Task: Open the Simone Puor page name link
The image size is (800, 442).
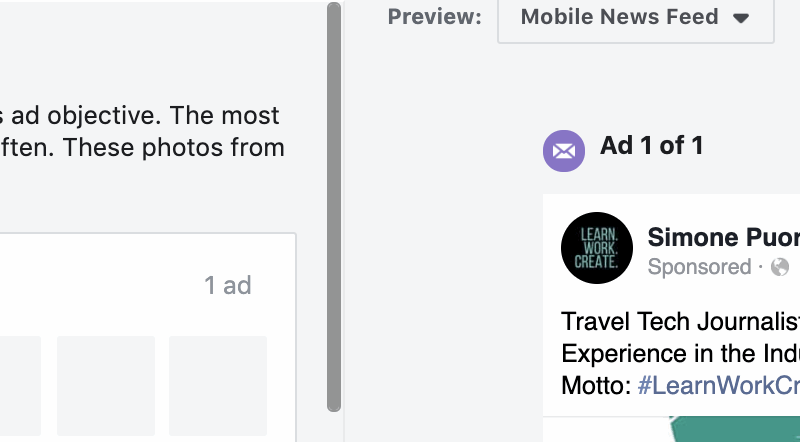Action: coord(723,237)
